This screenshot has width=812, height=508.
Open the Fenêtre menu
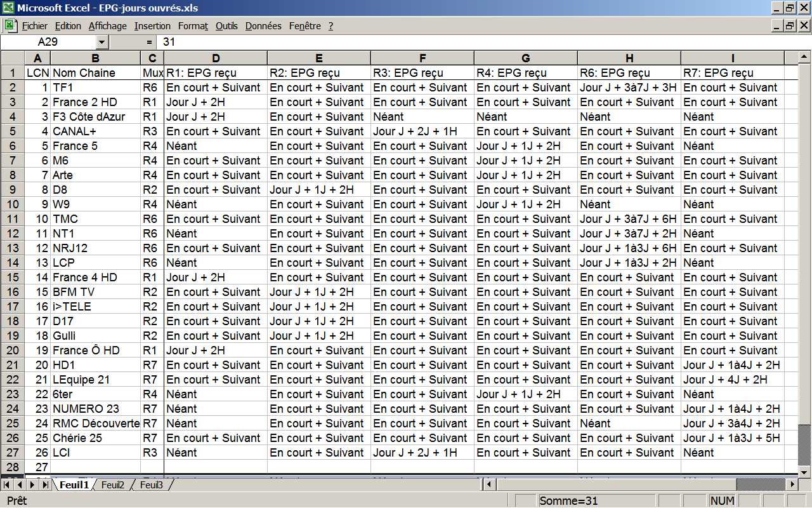(305, 26)
